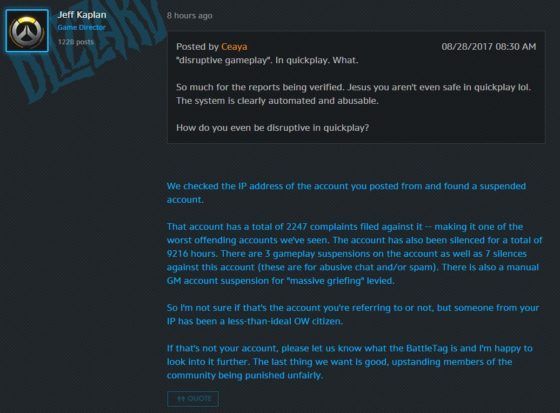
Task: View the 1228 posts count
Action: [x=76, y=42]
